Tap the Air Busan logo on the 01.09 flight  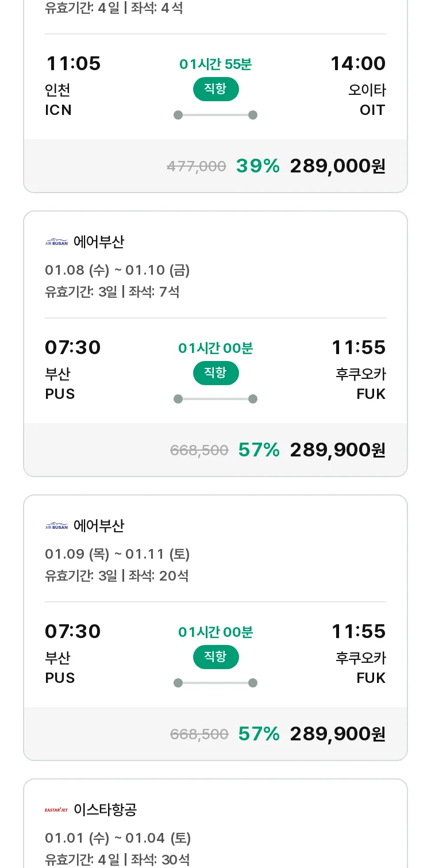click(56, 526)
